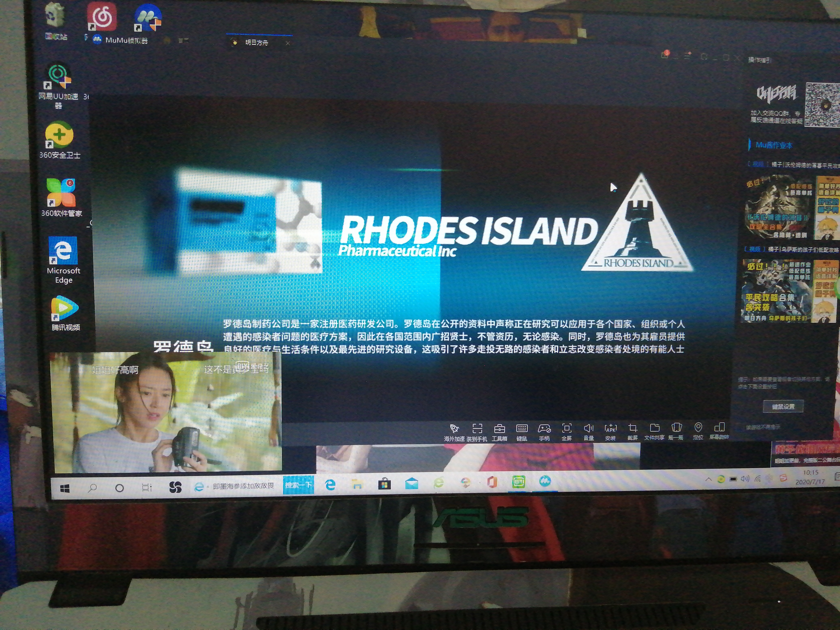Open the Microsoft Store taskbar icon
The image size is (840, 630).
384,483
